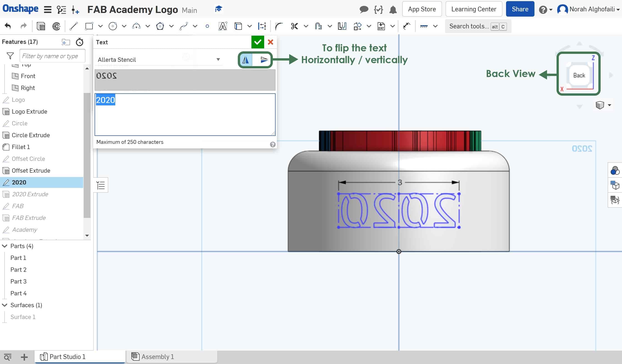The height and width of the screenshot is (364, 622).
Task: Click in the Filter by name field
Action: (x=52, y=56)
